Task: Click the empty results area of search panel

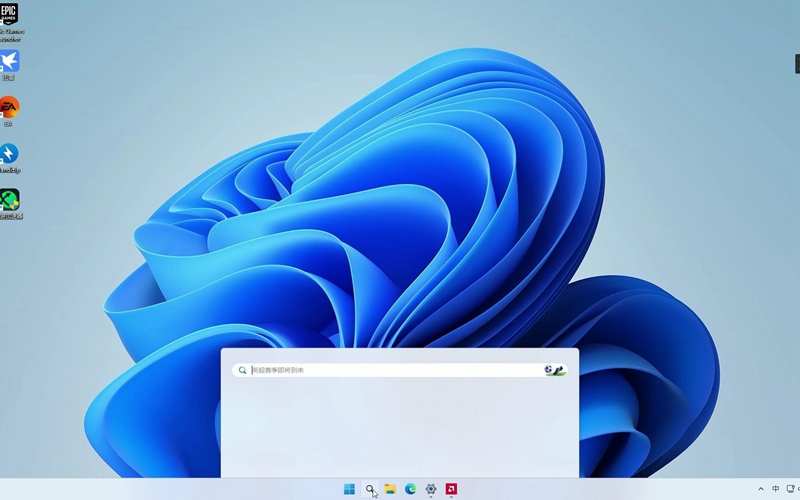Action: pyautogui.click(x=400, y=430)
